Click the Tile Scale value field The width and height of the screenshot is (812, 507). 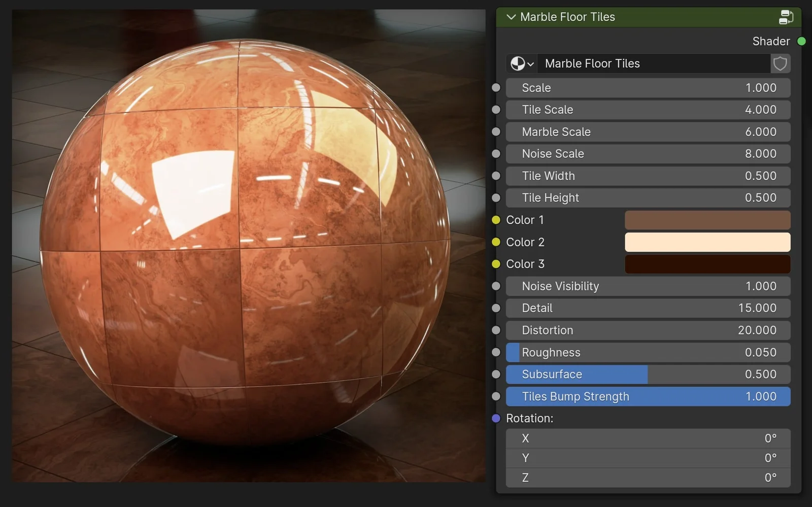tap(648, 110)
